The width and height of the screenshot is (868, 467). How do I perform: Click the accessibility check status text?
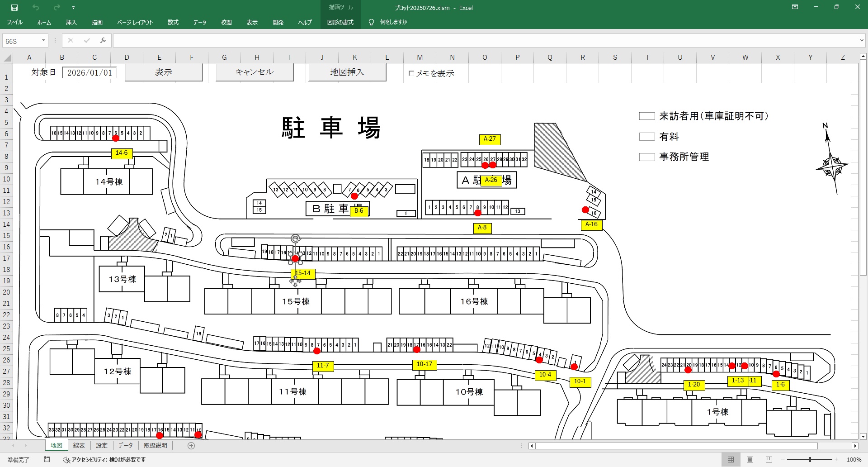pos(105,460)
